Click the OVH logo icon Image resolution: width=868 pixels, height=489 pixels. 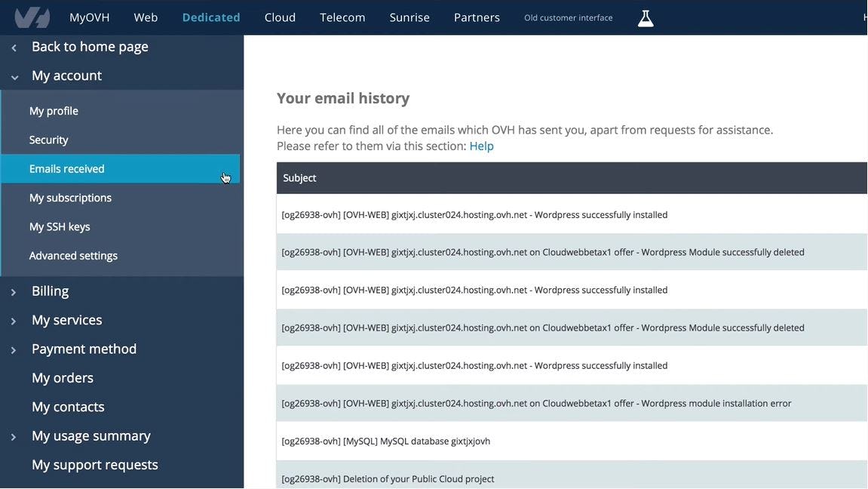[32, 17]
